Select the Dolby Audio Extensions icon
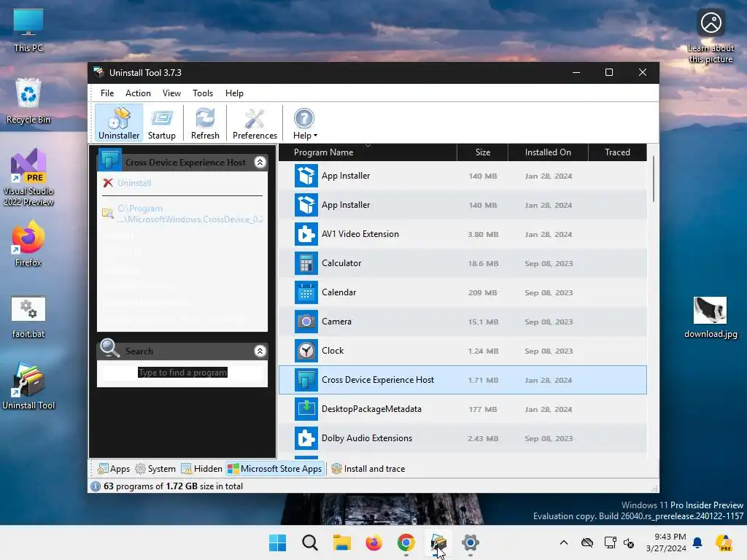747x560 pixels. tap(306, 438)
